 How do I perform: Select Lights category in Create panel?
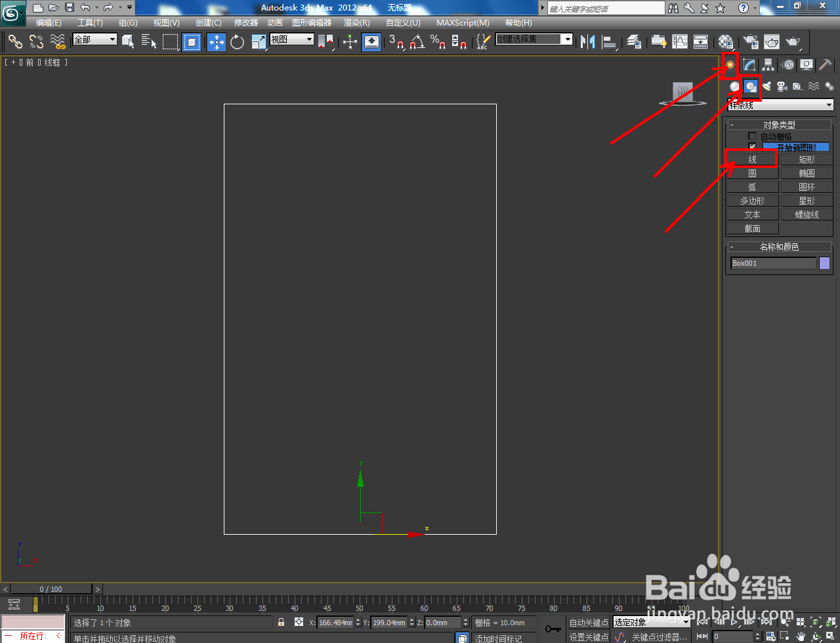click(766, 87)
